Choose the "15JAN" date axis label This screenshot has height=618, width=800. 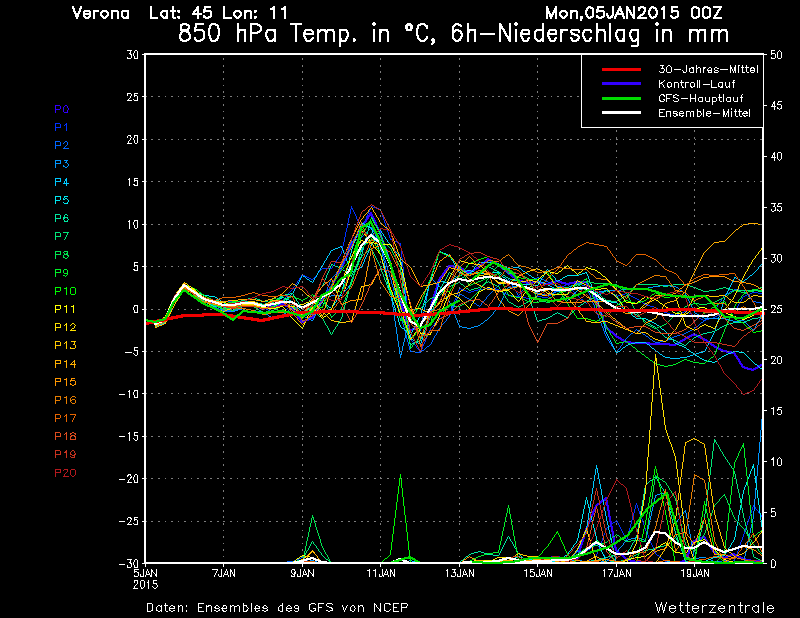[x=538, y=573]
